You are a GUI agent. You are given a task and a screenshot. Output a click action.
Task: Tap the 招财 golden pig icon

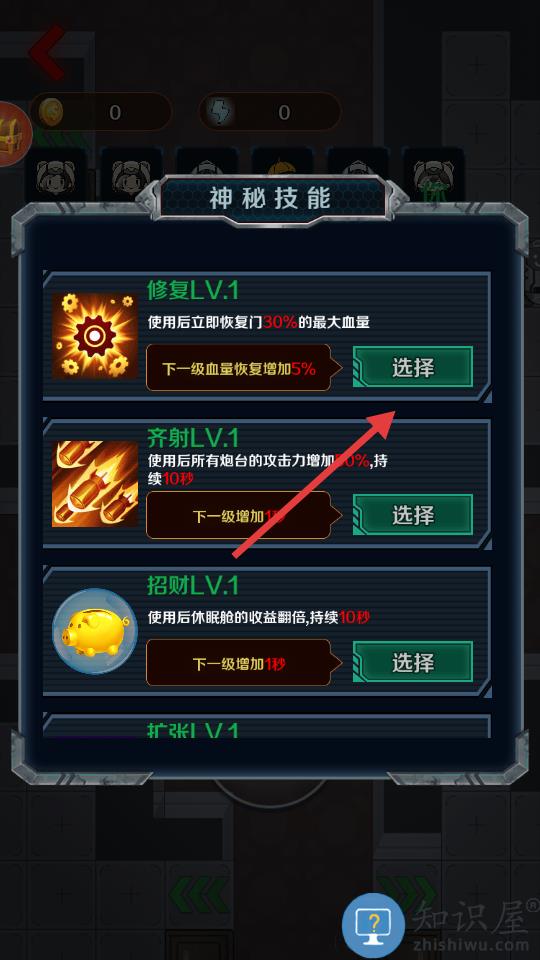[x=95, y=631]
